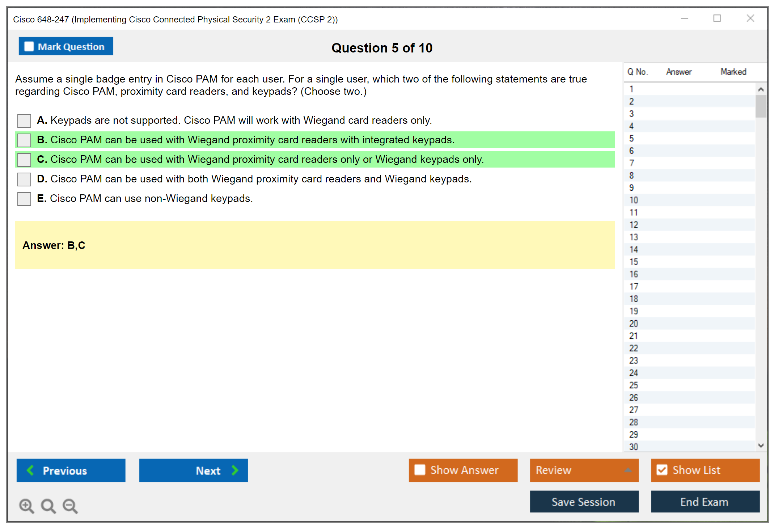
Task: Select question 5 in the list
Action: point(632,139)
